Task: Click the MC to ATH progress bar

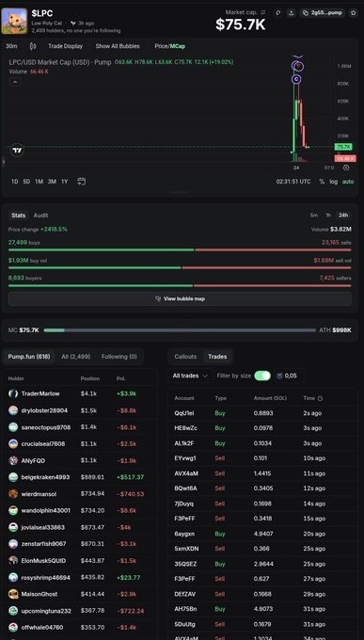Action: pos(180,330)
